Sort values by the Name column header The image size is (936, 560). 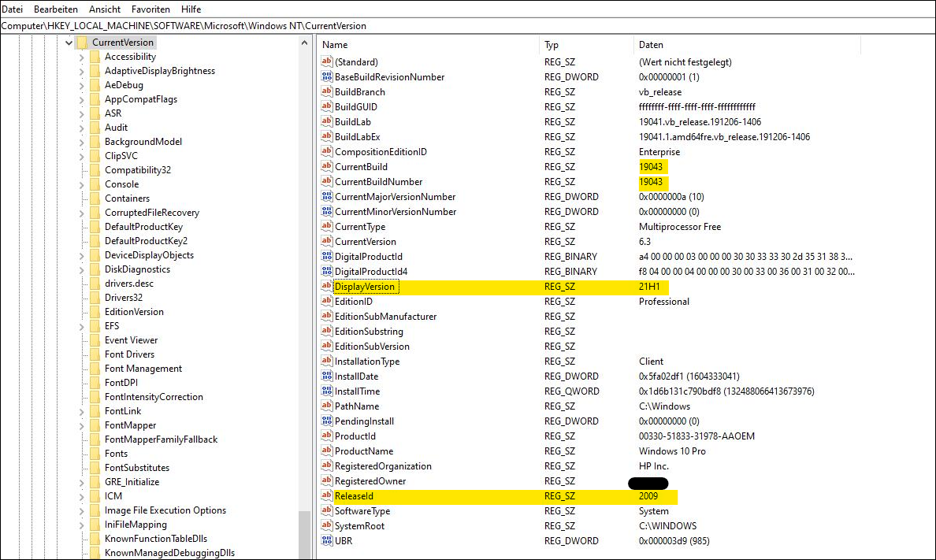click(x=334, y=45)
